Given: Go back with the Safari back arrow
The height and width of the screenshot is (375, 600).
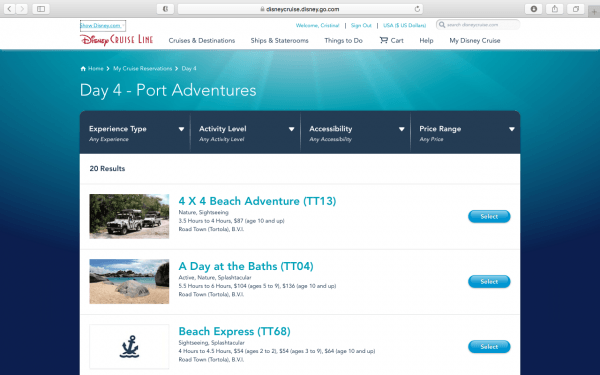Looking at the screenshot, I should 10,9.
